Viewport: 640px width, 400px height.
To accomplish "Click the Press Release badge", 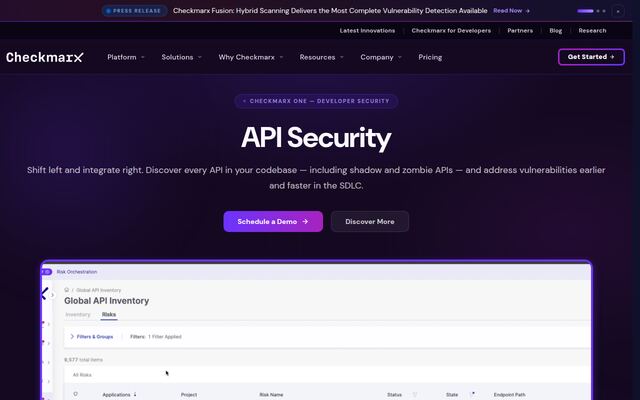I will click(x=134, y=11).
